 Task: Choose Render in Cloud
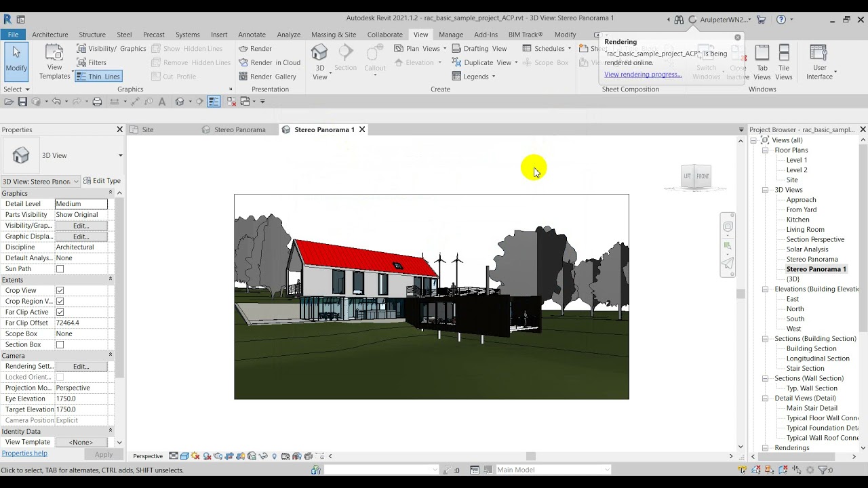point(270,62)
